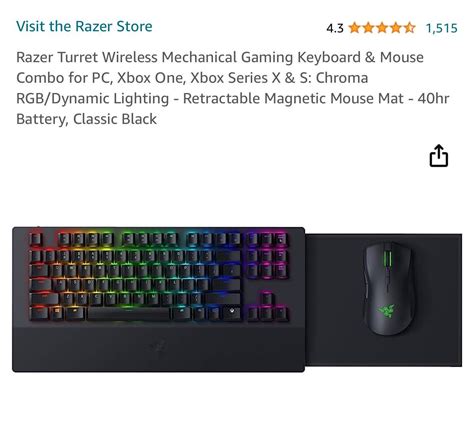The image size is (474, 421).
Task: Click the black gaming mouse body
Action: click(x=387, y=289)
